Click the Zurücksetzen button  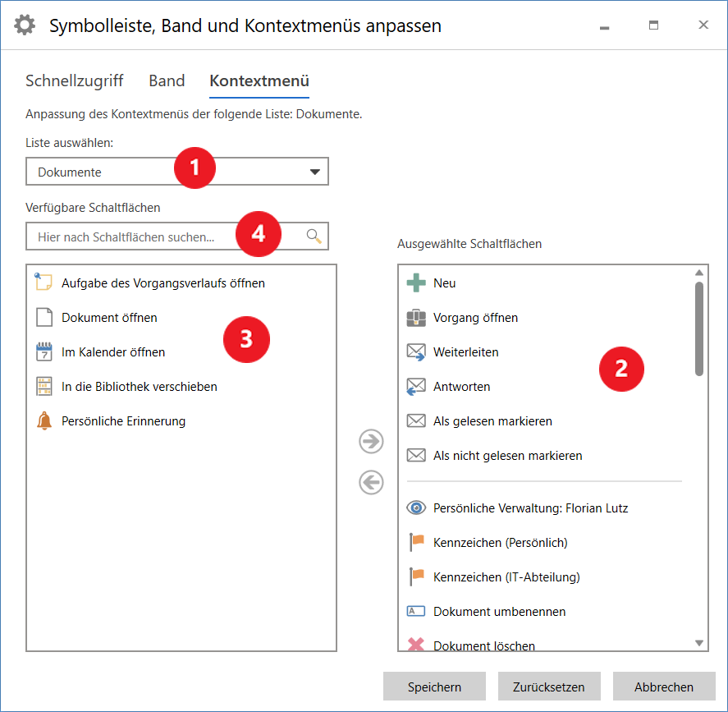pyautogui.click(x=549, y=686)
